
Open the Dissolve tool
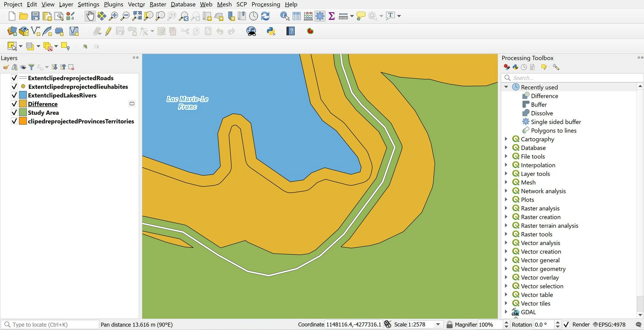tap(542, 113)
